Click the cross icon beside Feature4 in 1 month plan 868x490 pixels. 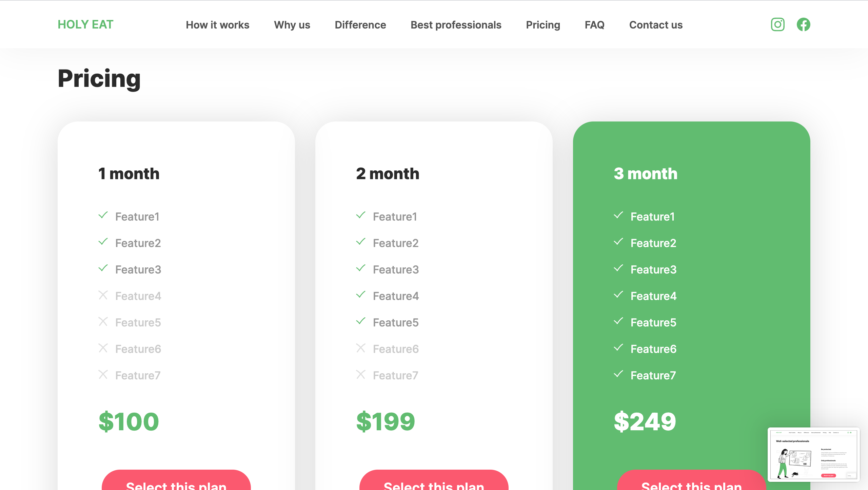pyautogui.click(x=103, y=295)
